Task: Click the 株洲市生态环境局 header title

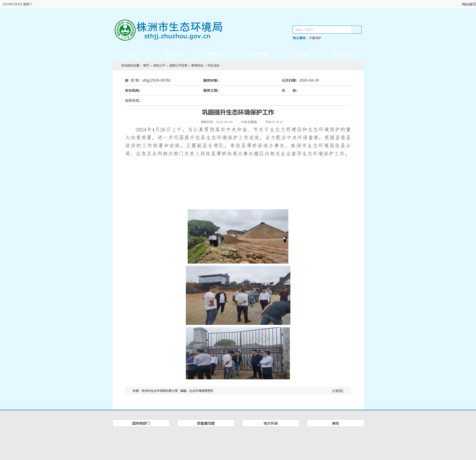Action: point(180,27)
